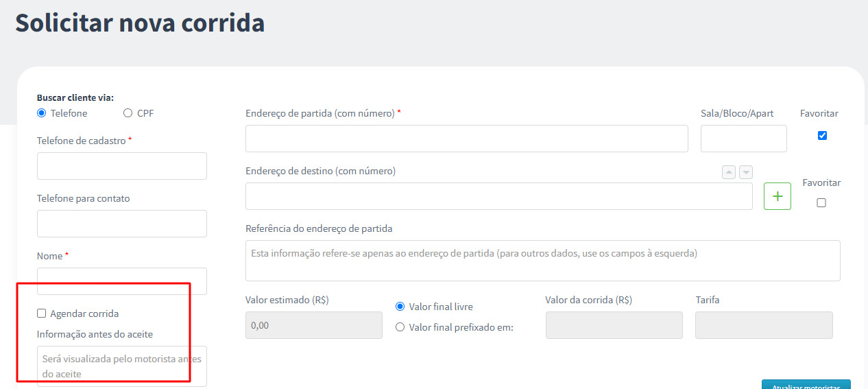Click the move-up arrow above destination field
The image size is (868, 389).
pyautogui.click(x=729, y=172)
